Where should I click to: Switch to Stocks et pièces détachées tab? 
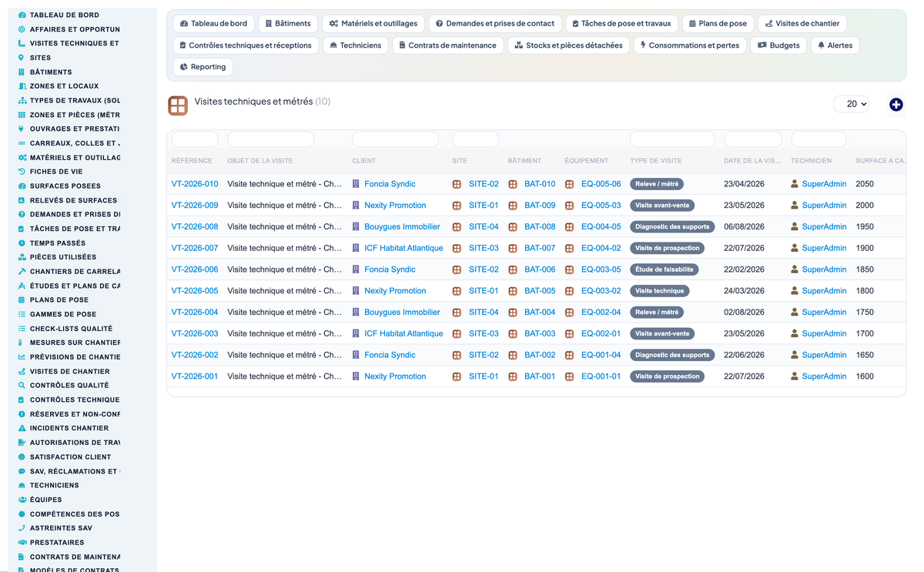tap(568, 45)
